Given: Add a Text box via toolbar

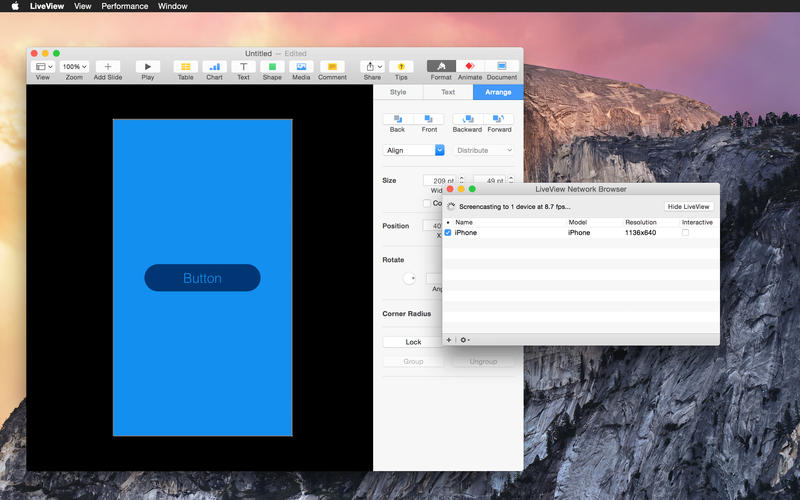Looking at the screenshot, I should 243,66.
